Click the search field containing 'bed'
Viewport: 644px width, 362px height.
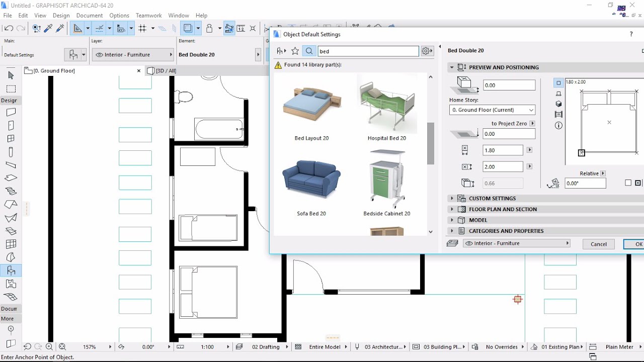pos(368,51)
